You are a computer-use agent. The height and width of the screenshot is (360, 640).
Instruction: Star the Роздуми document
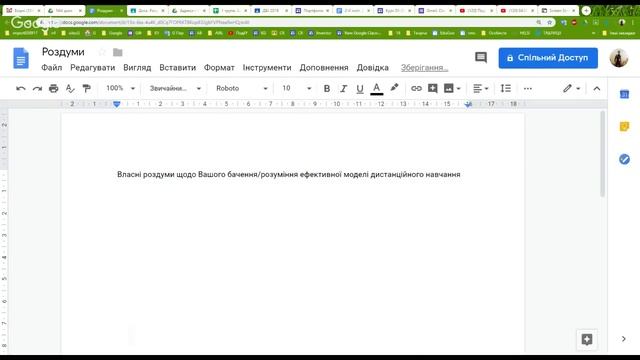click(x=102, y=52)
